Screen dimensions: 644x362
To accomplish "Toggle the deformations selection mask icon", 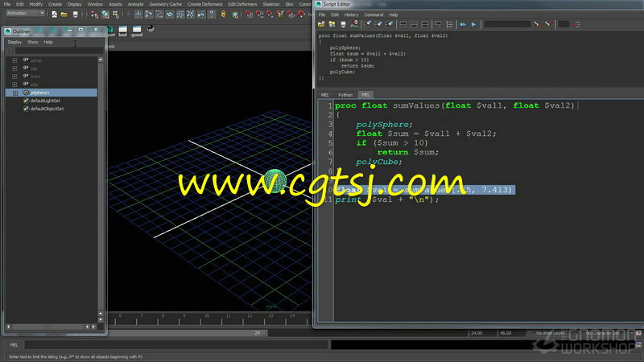I will [x=180, y=14].
